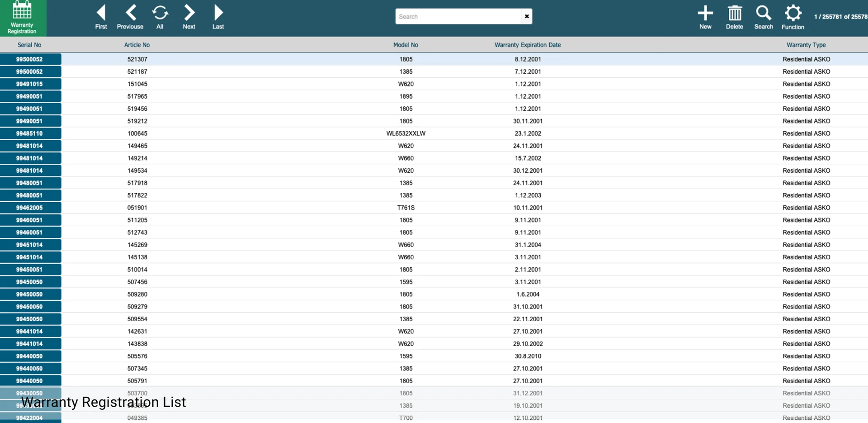
Task: Open the Warranty Registration calendar icon
Action: click(x=22, y=18)
